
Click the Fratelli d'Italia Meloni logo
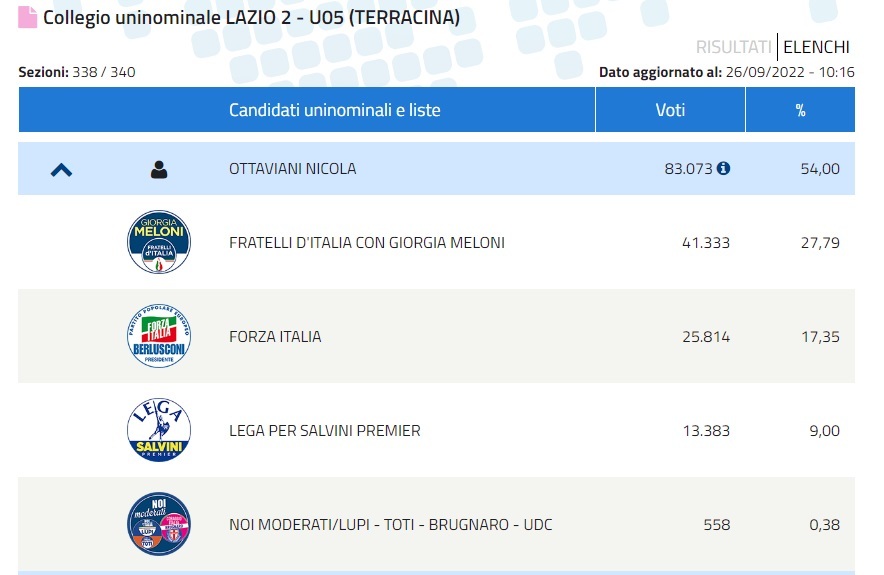coord(159,242)
